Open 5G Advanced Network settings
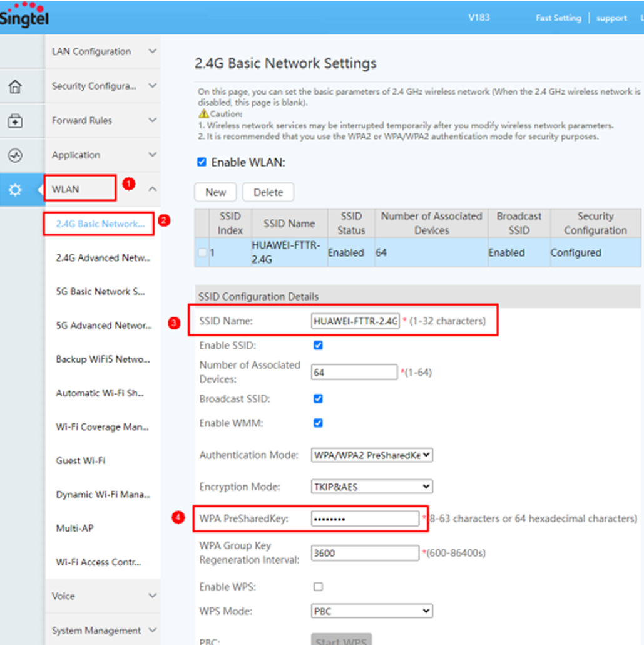644x645 pixels. coord(104,326)
